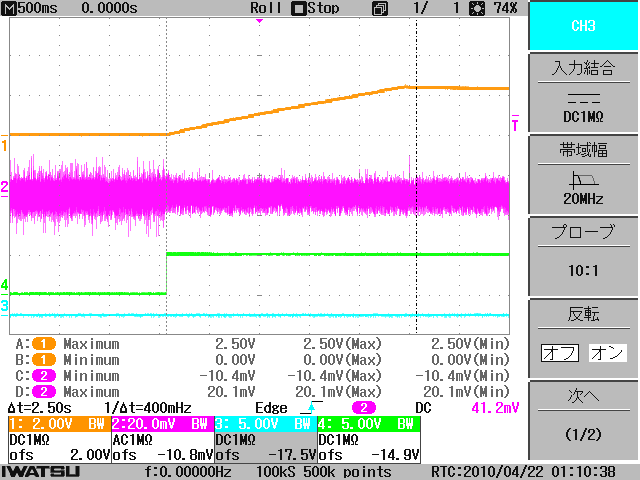Click the channel 4 offset -14.9V value
640x480 pixels.
coord(395,455)
